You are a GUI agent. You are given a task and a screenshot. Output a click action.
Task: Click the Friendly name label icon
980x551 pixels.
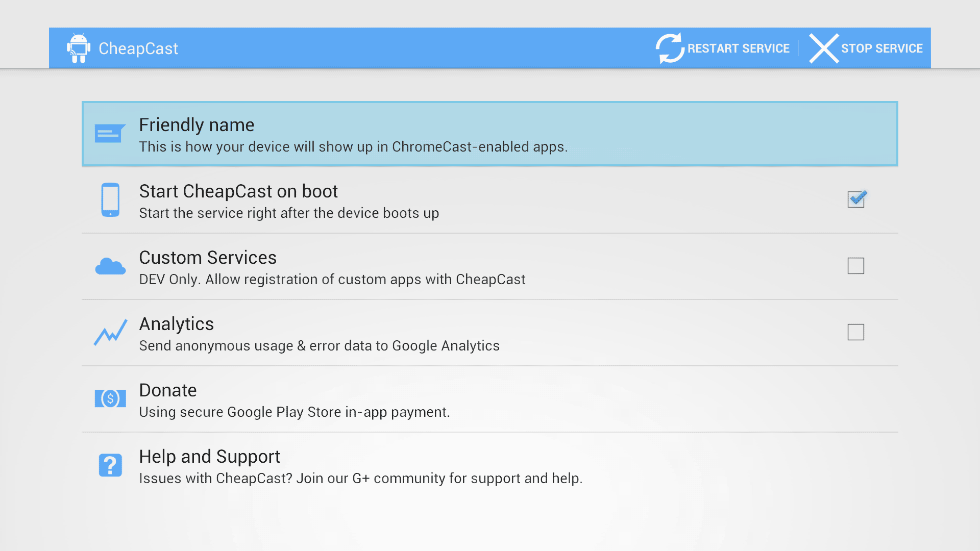[110, 134]
